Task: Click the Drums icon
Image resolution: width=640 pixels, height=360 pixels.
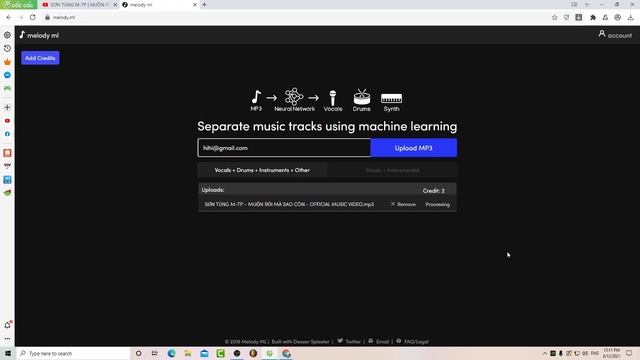Action: tap(362, 97)
